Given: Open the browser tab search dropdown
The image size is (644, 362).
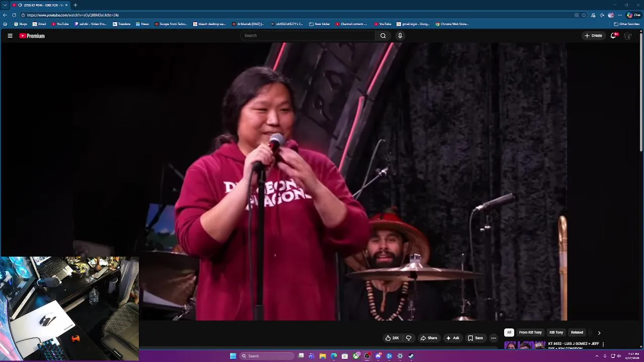Looking at the screenshot, I should click(5, 5).
